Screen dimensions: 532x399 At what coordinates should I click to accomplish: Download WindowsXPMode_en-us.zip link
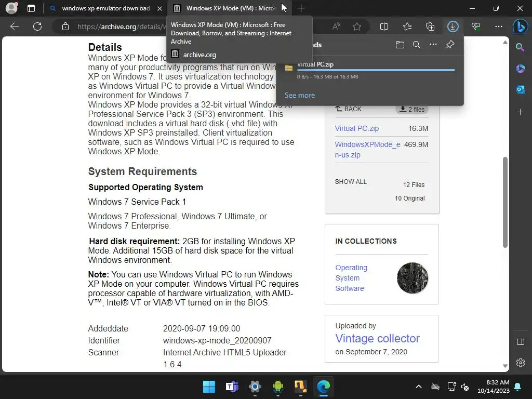click(x=367, y=150)
